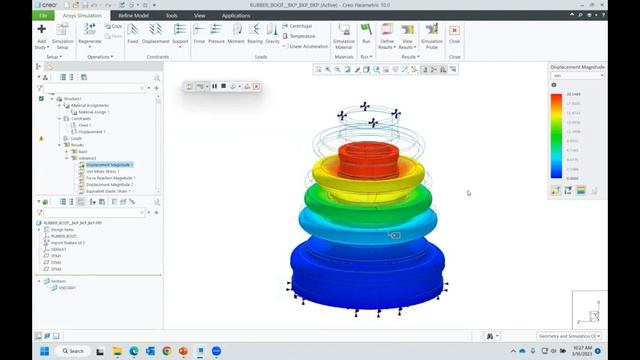Open the Regenerate dropdown arrow
This screenshot has width=640, height=360.
coord(90,47)
